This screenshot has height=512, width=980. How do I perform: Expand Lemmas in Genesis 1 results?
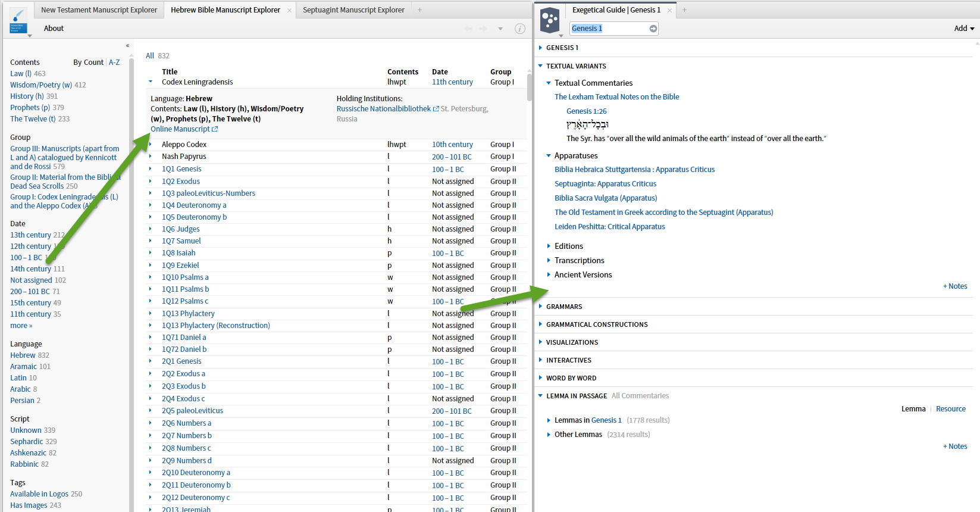549,420
